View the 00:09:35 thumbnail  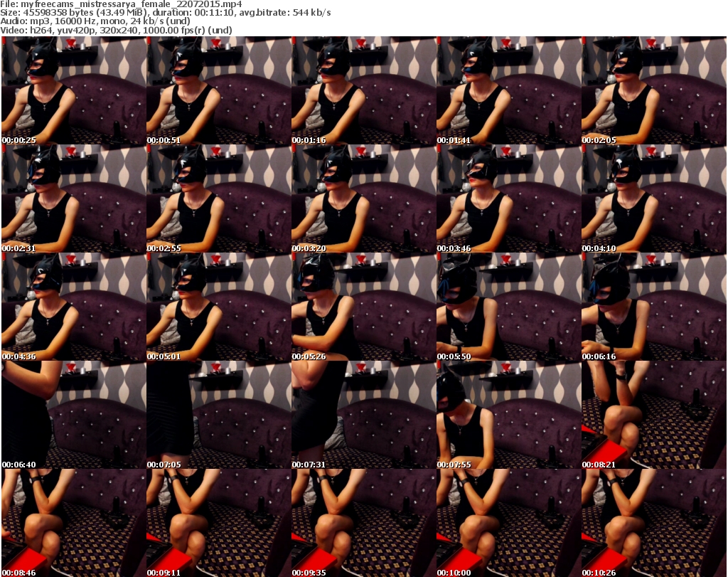tap(363, 523)
